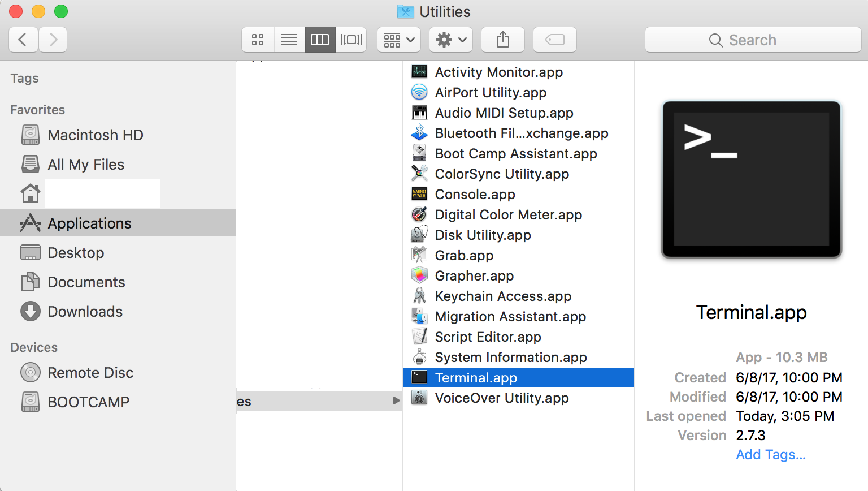Viewport: 868px width, 491px height.
Task: Click the Disk Utility icon
Action: coord(419,235)
